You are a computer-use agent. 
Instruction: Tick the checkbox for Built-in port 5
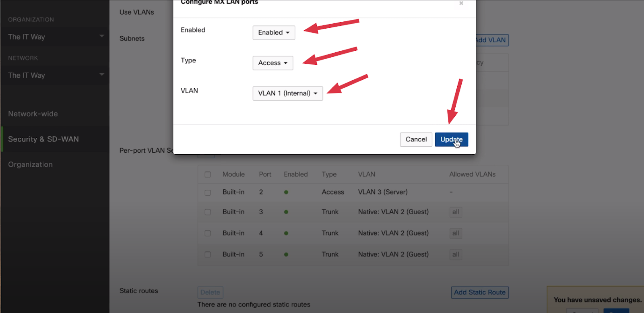208,255
